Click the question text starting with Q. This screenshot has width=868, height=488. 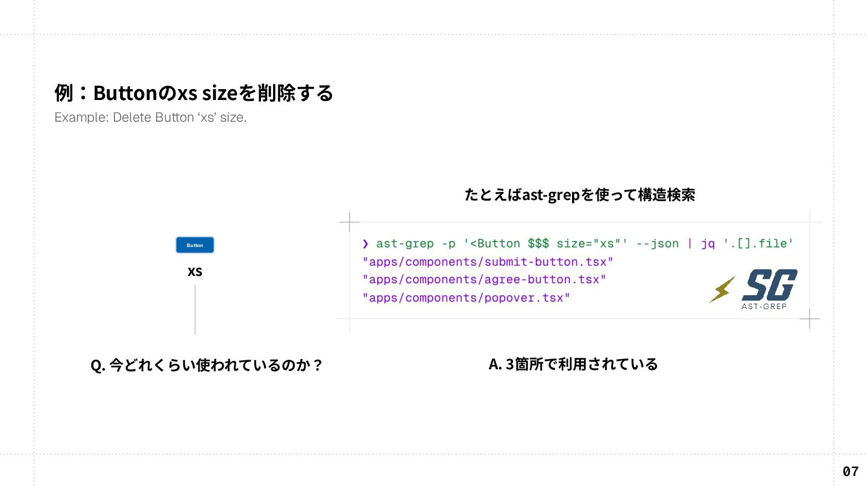(x=206, y=365)
